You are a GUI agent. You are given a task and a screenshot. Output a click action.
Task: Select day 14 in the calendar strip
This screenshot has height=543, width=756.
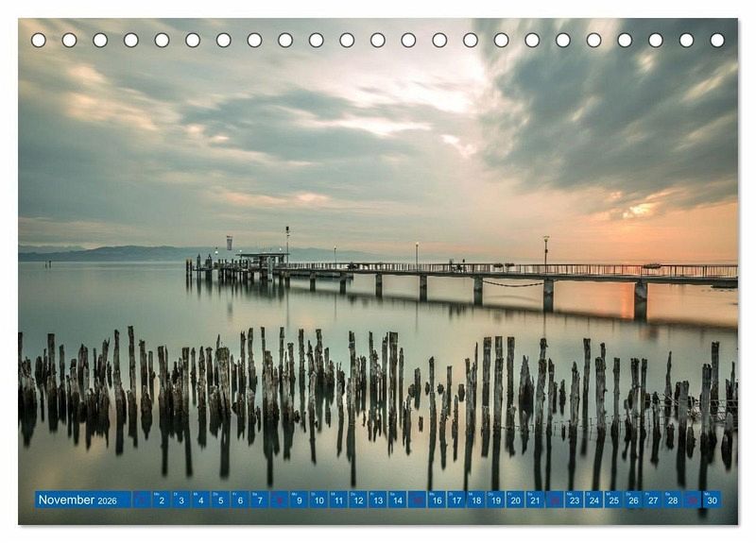pyautogui.click(x=398, y=500)
